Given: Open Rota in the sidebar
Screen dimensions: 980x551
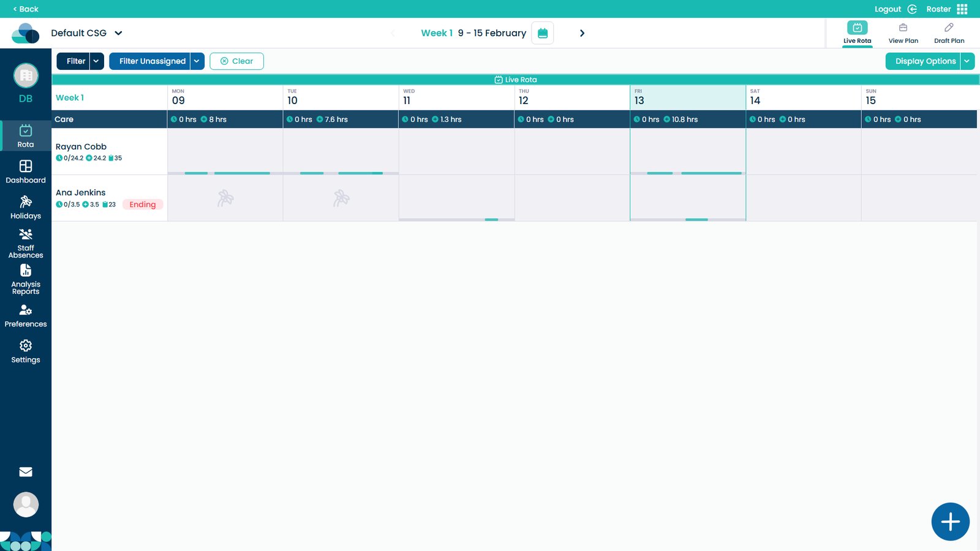Looking at the screenshot, I should 26,136.
